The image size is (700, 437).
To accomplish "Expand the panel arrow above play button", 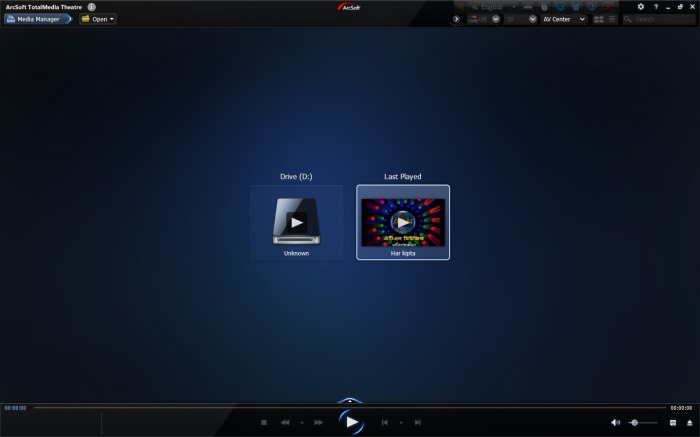I will pyautogui.click(x=350, y=400).
